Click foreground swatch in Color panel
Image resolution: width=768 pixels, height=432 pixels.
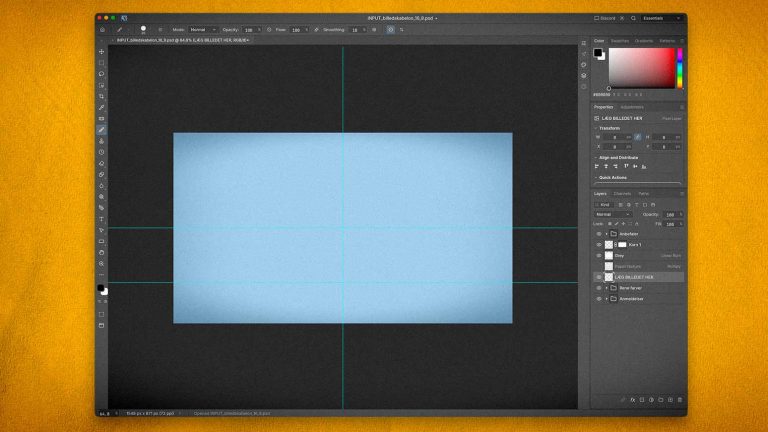598,52
